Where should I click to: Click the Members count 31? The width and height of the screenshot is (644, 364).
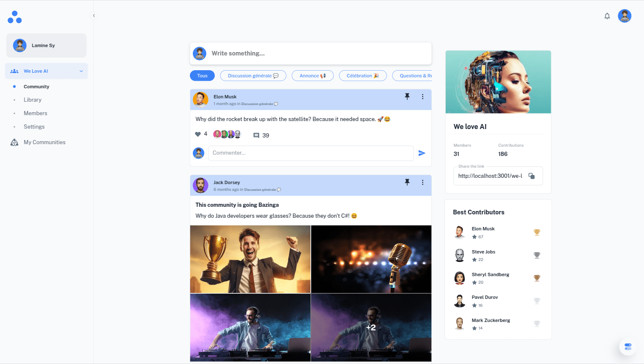tap(456, 154)
